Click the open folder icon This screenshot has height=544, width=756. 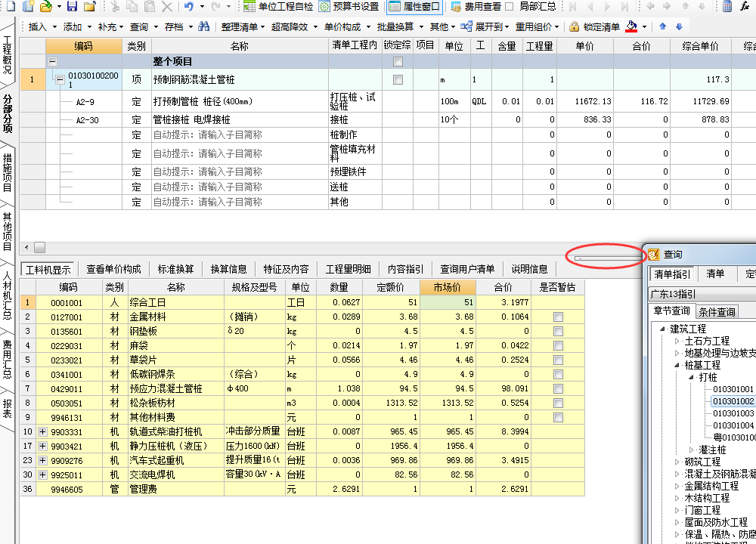46,6
